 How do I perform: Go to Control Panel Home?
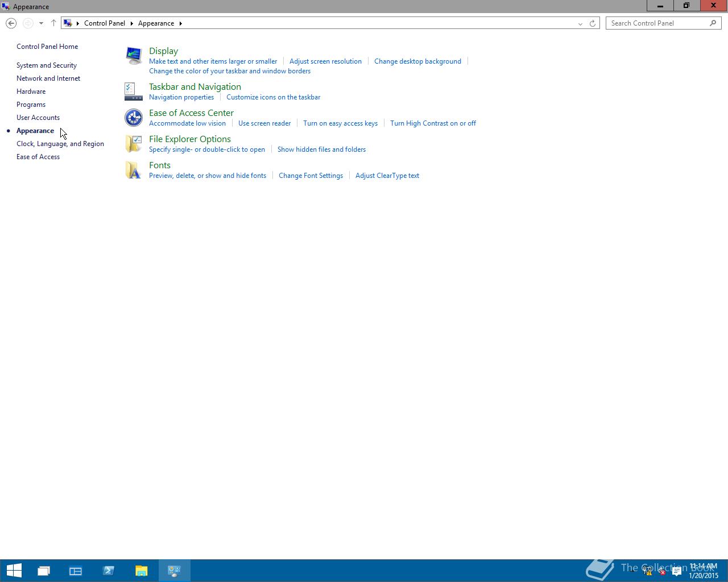(x=47, y=47)
